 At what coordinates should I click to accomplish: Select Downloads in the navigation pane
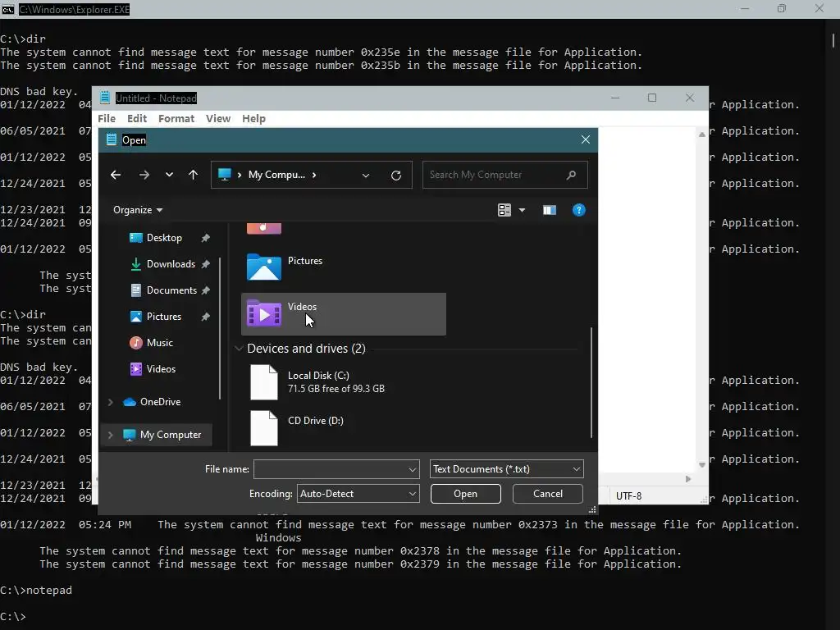pos(171,264)
